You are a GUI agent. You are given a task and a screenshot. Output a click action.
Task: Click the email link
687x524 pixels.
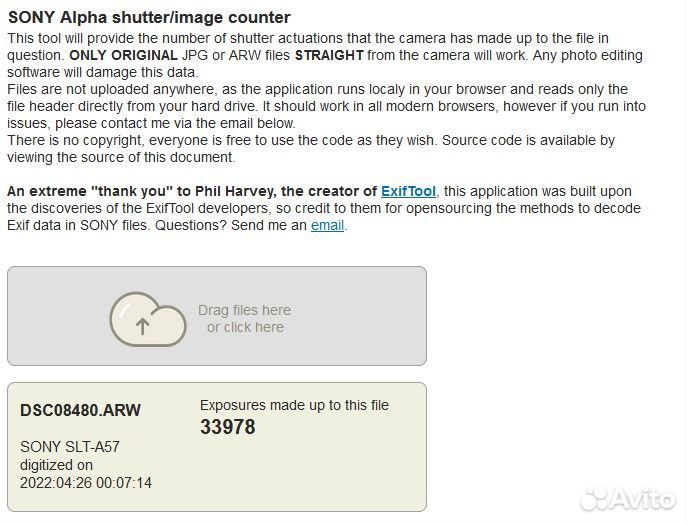point(327,225)
